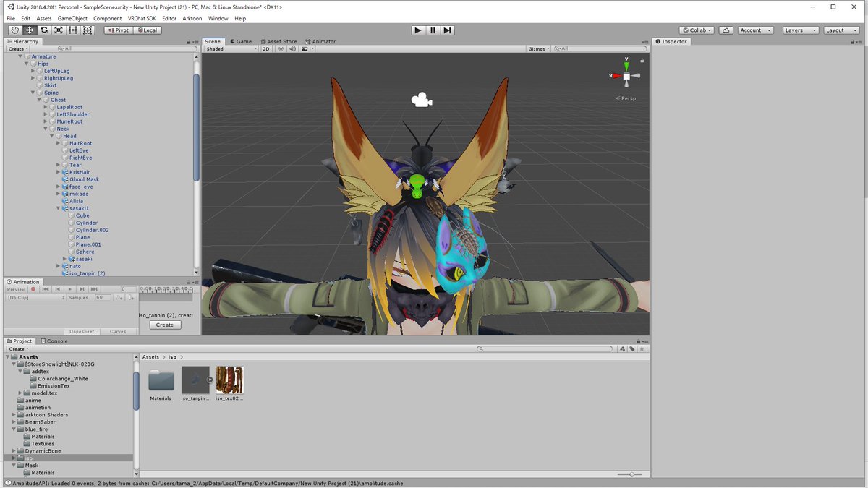This screenshot has width=868, height=488.
Task: Switch to the Game tab
Action: pyautogui.click(x=241, y=41)
